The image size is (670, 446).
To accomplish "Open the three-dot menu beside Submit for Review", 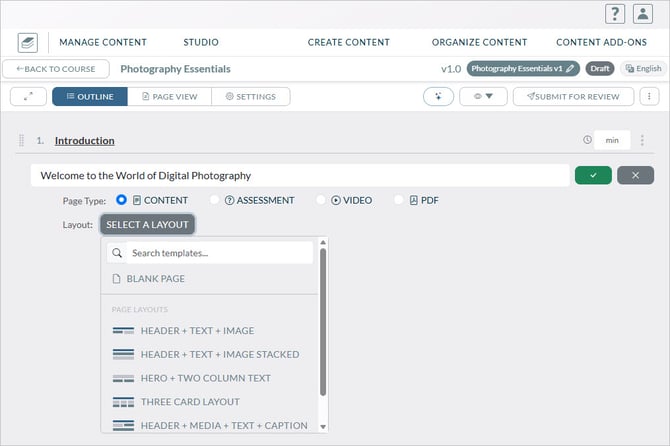I will [649, 97].
